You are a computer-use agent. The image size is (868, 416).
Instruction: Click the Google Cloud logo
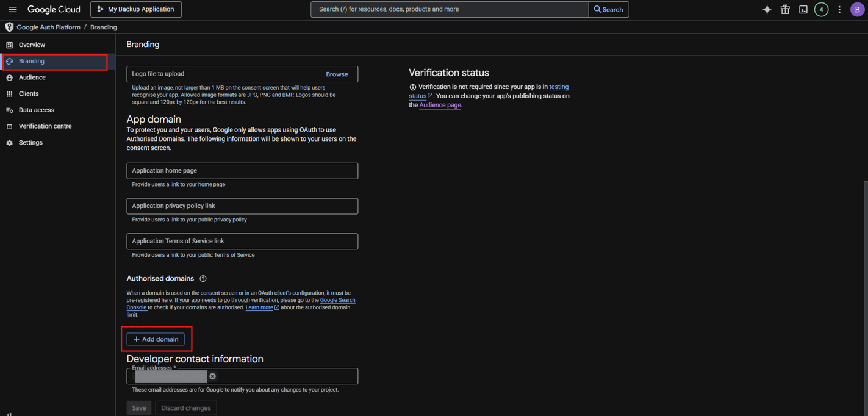point(54,9)
